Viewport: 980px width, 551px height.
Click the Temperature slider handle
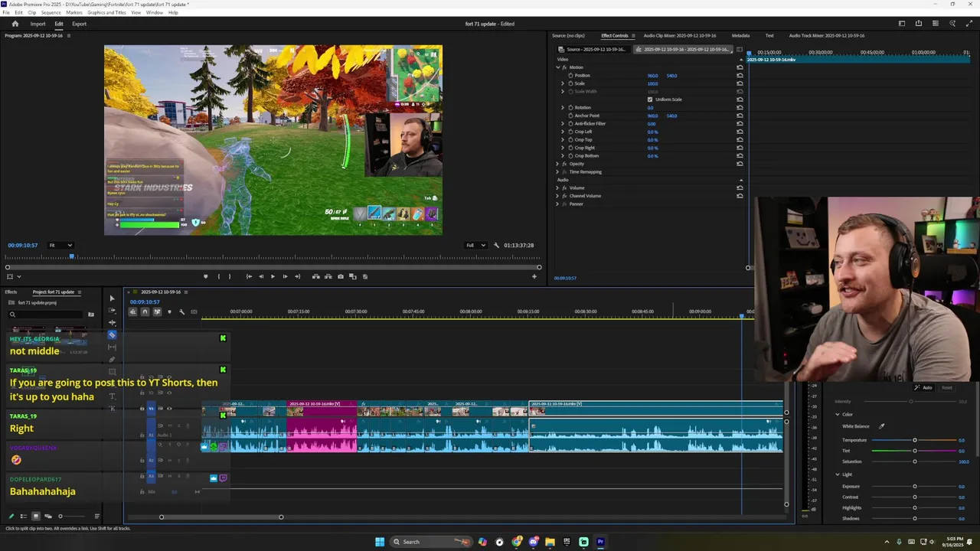point(914,440)
